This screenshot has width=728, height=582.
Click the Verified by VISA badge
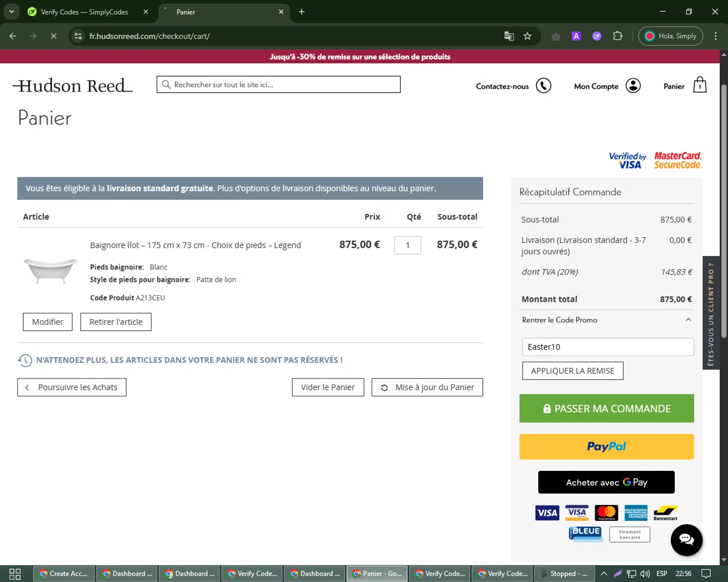[x=628, y=161]
